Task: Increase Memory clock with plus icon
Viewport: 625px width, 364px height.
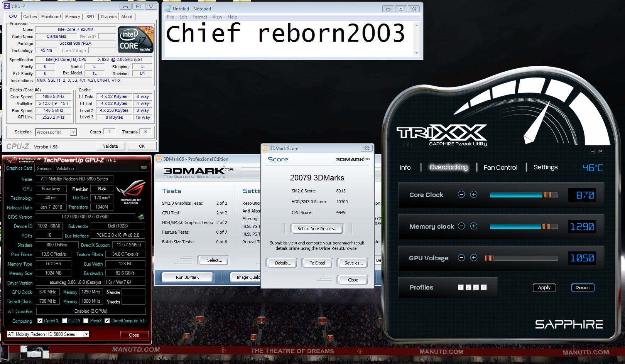Action: (x=474, y=226)
